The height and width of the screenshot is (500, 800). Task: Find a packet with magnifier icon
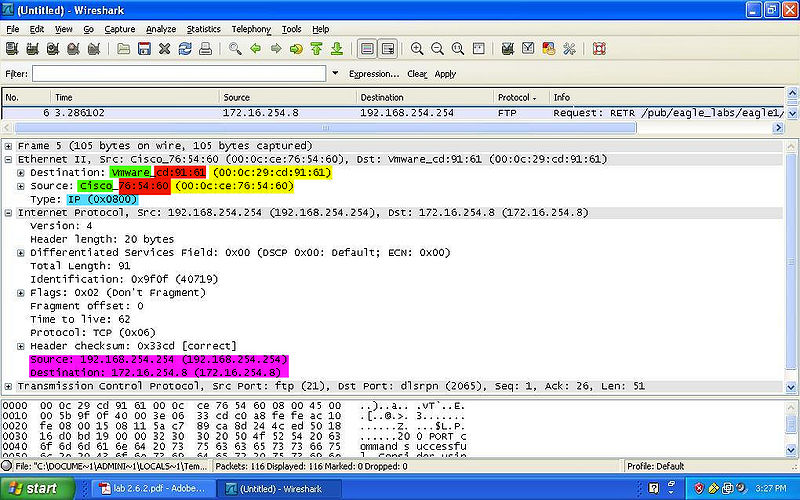tap(235, 49)
